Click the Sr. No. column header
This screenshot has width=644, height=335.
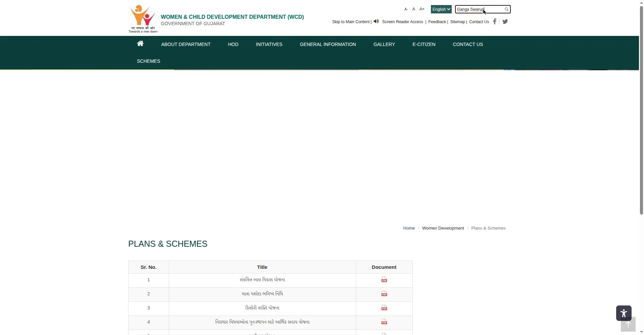tap(149, 267)
